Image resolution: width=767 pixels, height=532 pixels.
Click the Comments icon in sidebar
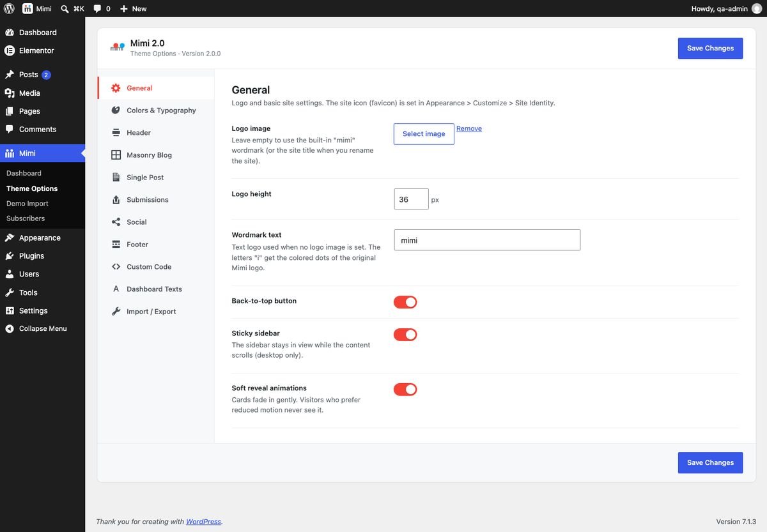click(x=10, y=129)
